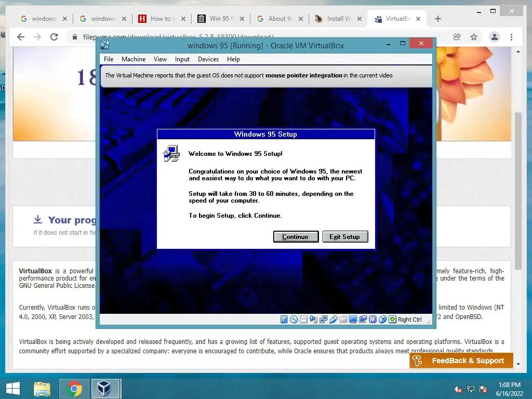
Task: Open the File menu in VirtualBox
Action: pos(109,59)
